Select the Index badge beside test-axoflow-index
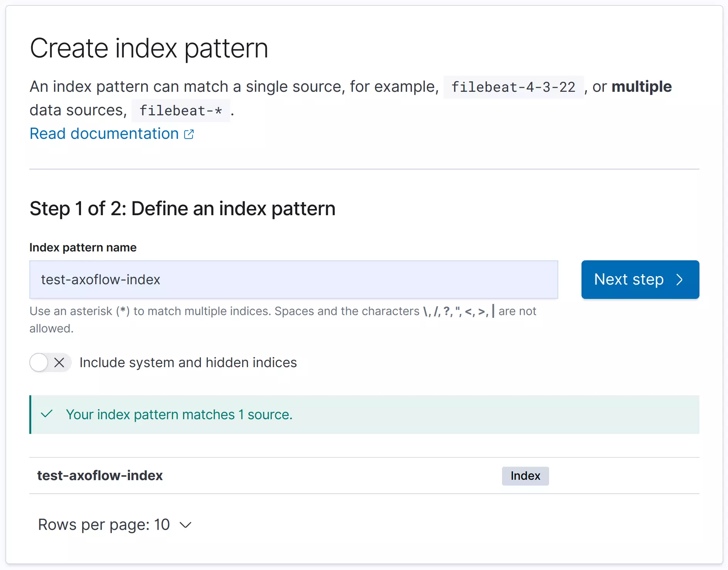The width and height of the screenshot is (728, 570). coord(525,476)
